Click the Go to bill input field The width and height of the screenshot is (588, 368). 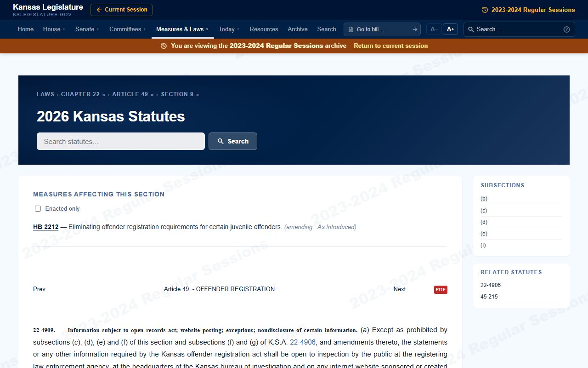[x=382, y=29]
